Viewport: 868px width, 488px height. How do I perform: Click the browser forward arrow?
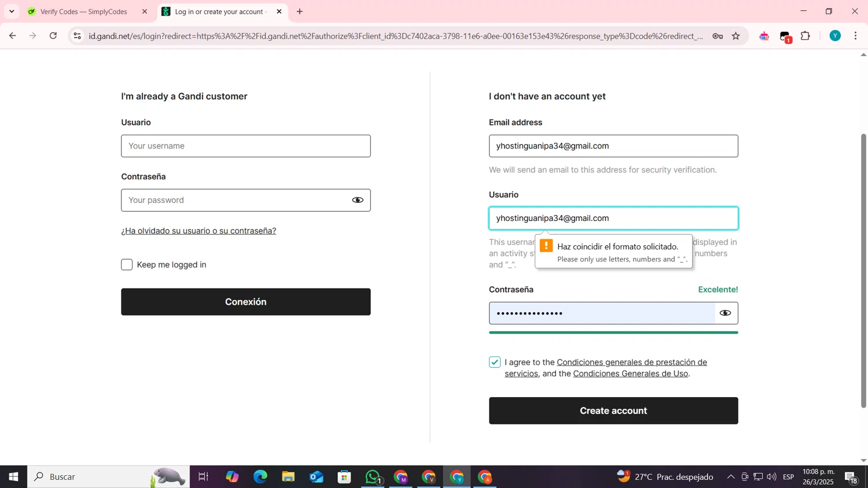pos(33,36)
